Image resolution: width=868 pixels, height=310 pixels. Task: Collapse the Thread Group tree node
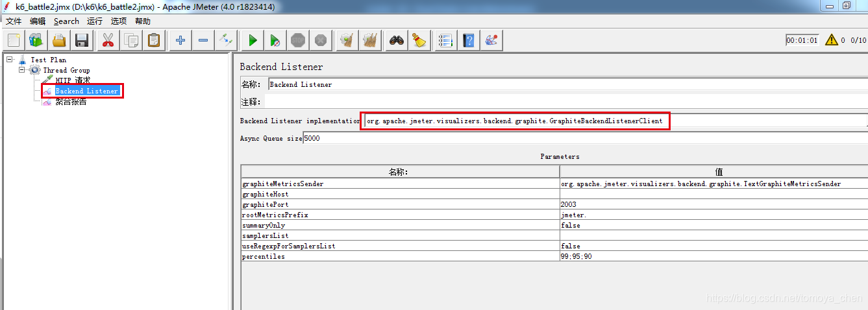pyautogui.click(x=22, y=69)
